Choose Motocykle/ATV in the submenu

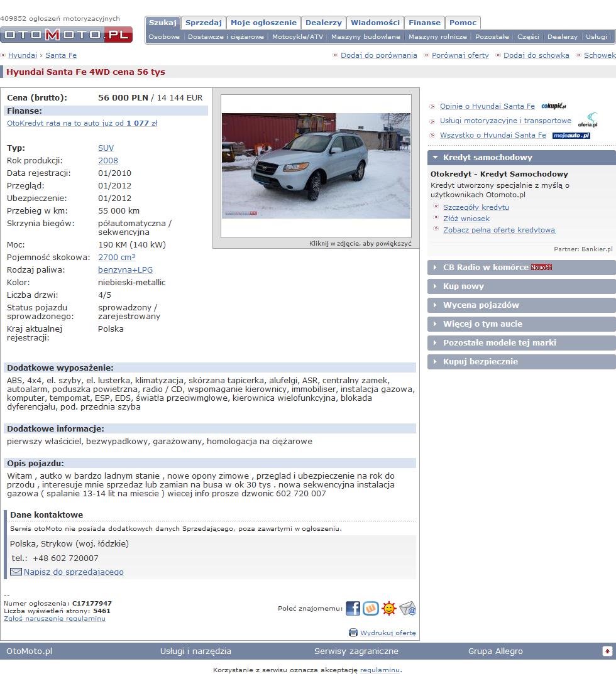point(298,36)
